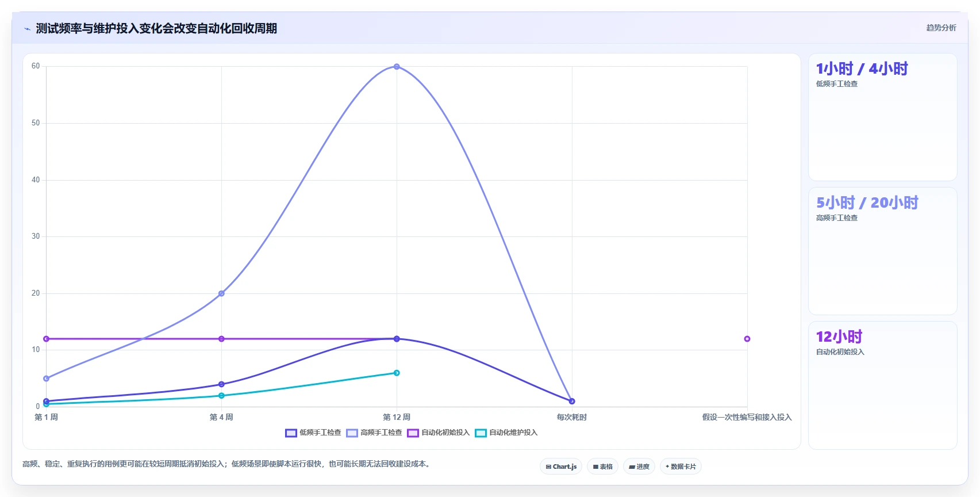Click the 40 y-axis tick label

point(36,180)
